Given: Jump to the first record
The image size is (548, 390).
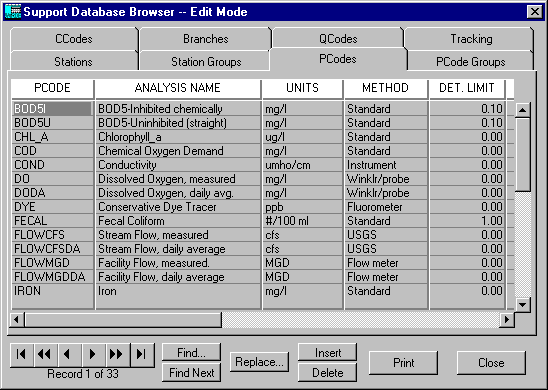Looking at the screenshot, I should click(x=22, y=355).
